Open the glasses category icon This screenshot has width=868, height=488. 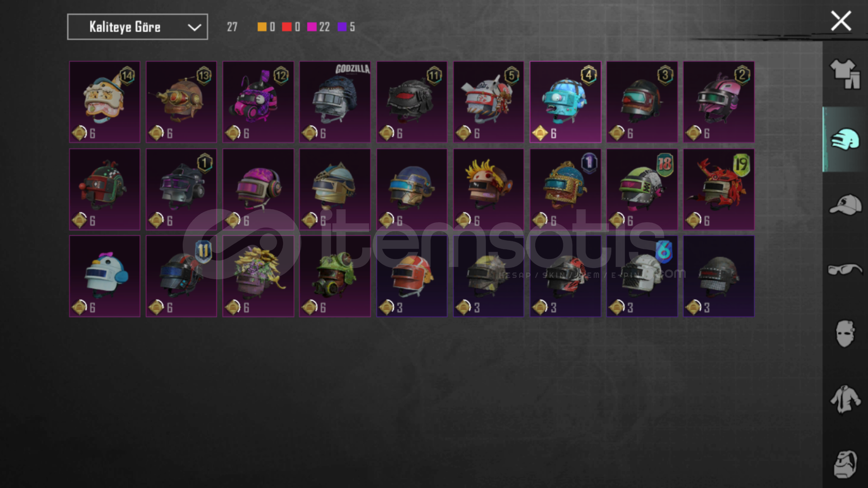point(844,270)
